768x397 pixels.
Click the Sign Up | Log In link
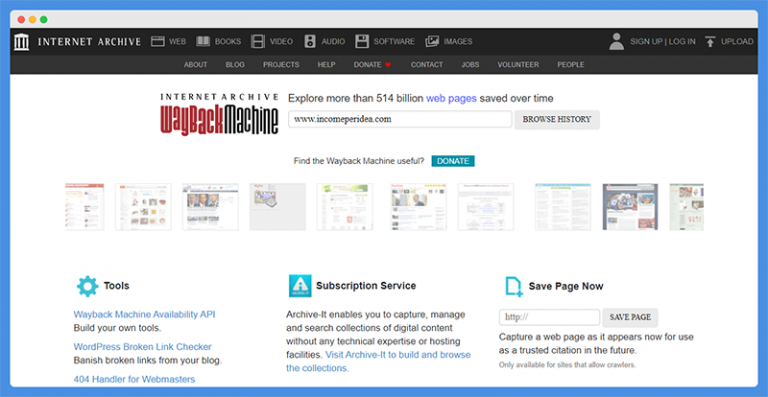point(663,42)
